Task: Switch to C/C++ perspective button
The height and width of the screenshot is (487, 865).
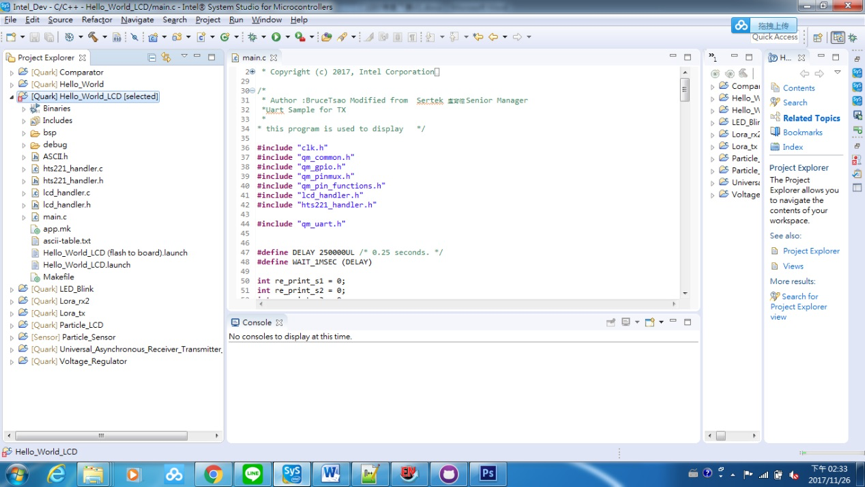Action: tap(837, 37)
